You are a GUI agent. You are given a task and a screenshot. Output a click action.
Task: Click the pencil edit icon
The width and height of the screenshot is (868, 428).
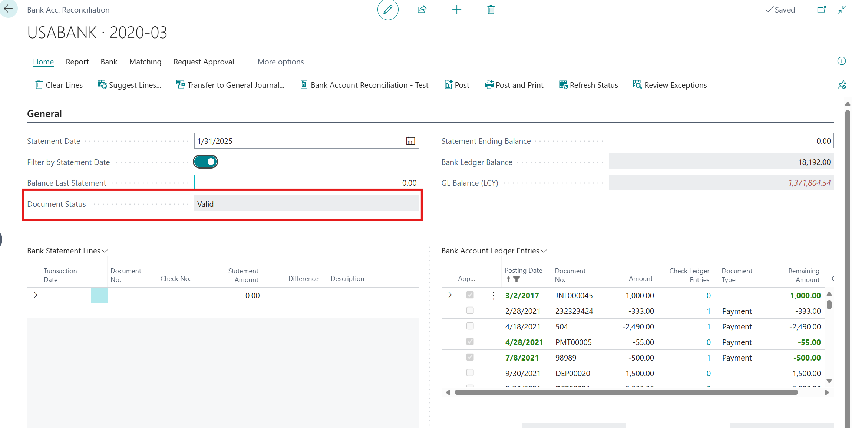click(x=388, y=10)
